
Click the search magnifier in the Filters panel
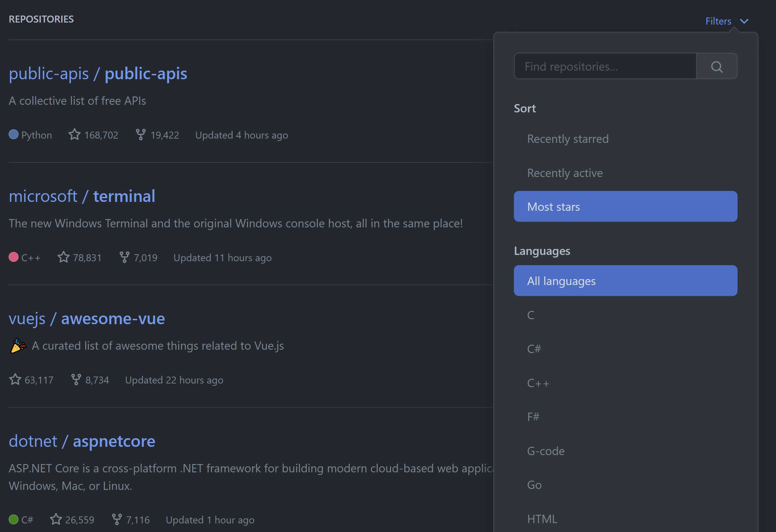717,66
